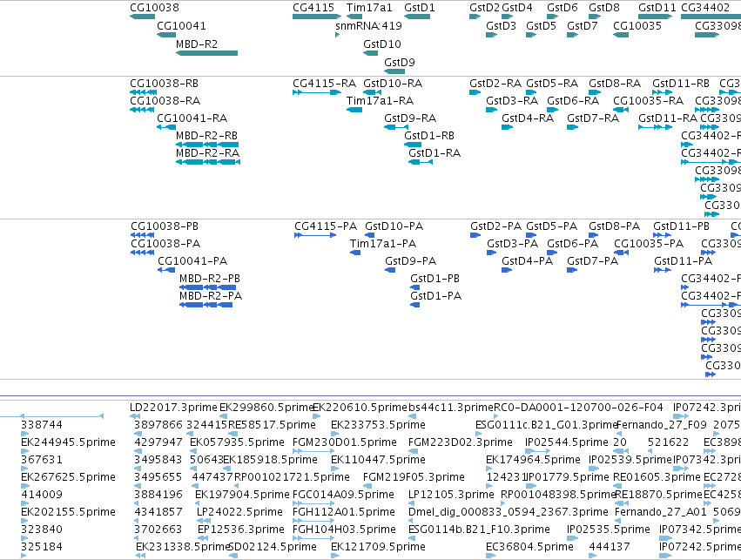Select the CG10041 gene label
Screen dimensions: 741x560
tap(181, 26)
